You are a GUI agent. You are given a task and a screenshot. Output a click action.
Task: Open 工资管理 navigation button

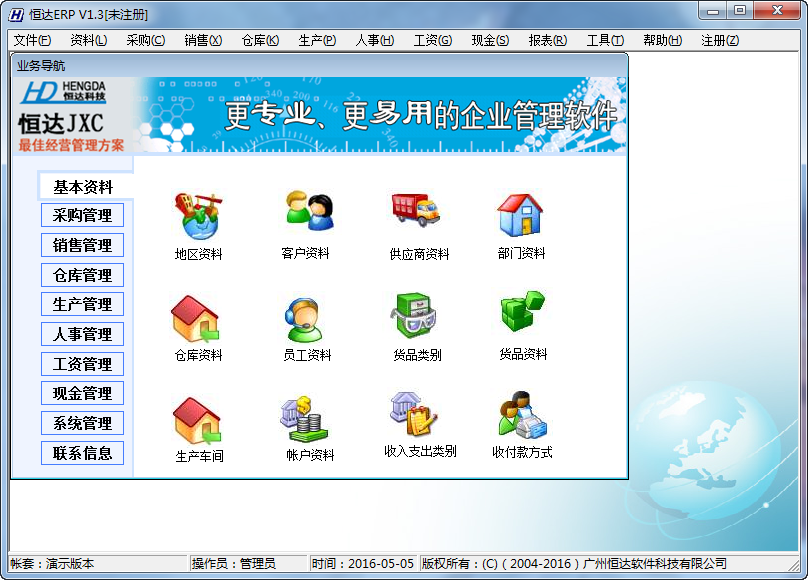tap(82, 364)
